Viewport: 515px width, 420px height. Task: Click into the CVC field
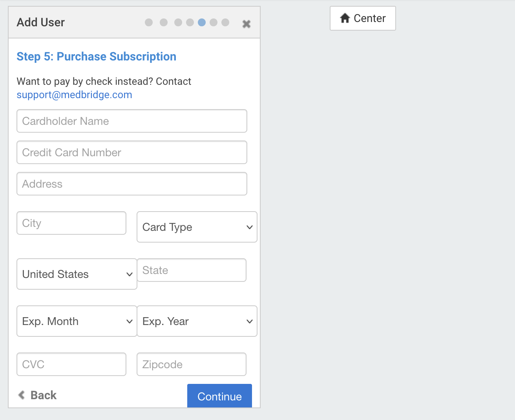tap(71, 364)
